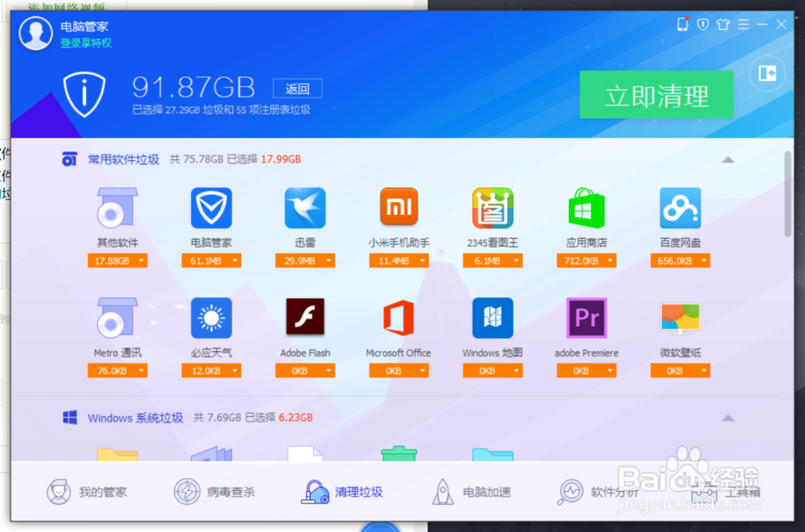Select the 2345看图王 icon
This screenshot has height=532, width=805.
(x=493, y=208)
